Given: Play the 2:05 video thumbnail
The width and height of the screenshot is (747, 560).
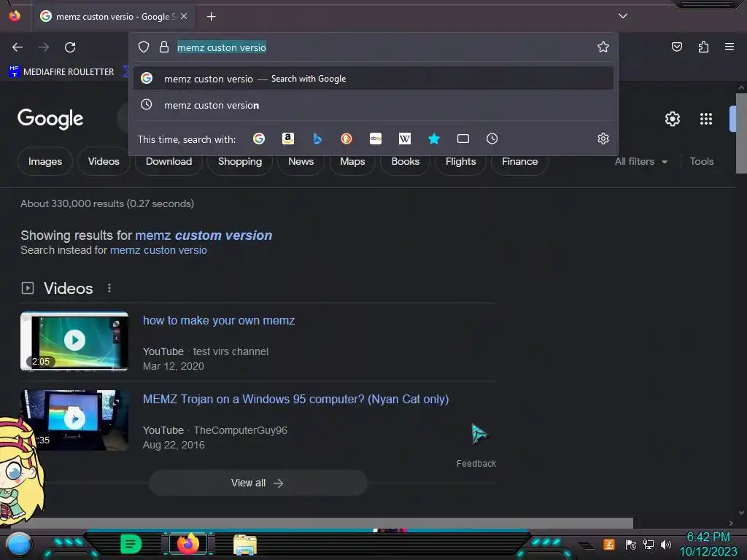Looking at the screenshot, I should coord(74,341).
